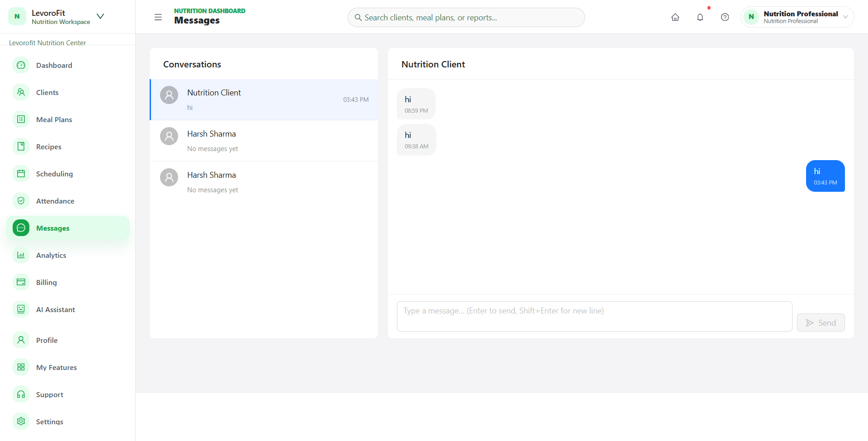Open the Analytics menu label
Viewport: 868px width, 441px height.
[x=51, y=255]
